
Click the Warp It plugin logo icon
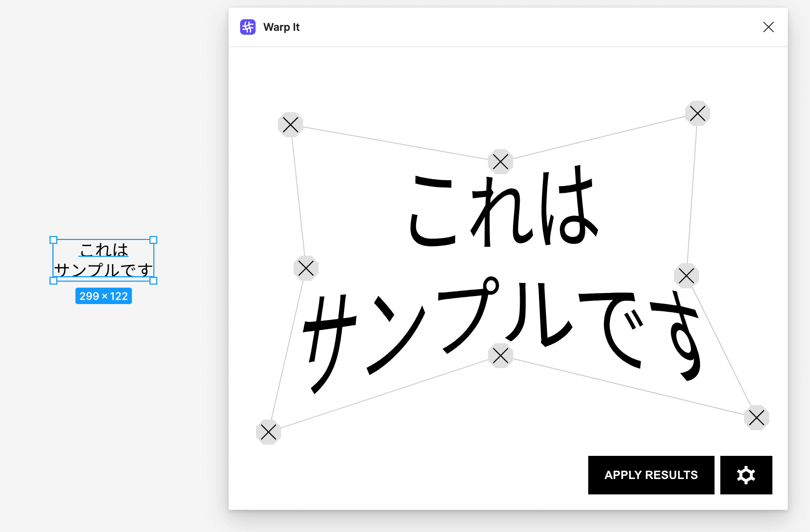[x=247, y=27]
